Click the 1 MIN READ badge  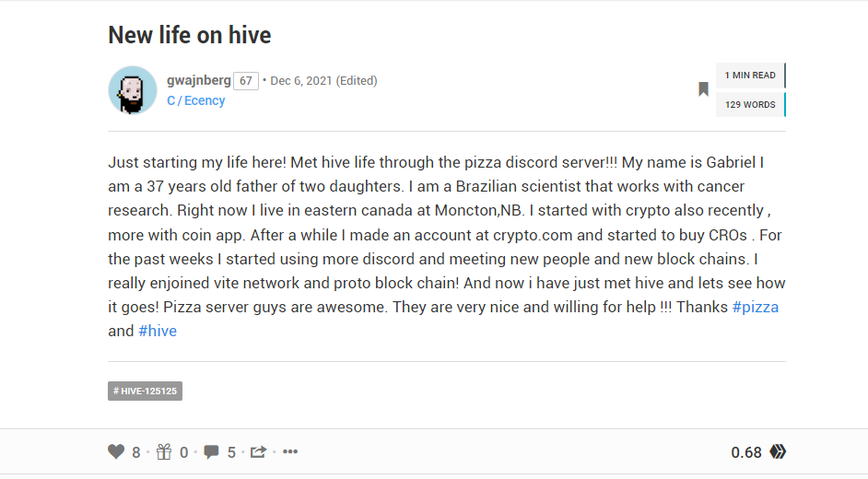751,76
